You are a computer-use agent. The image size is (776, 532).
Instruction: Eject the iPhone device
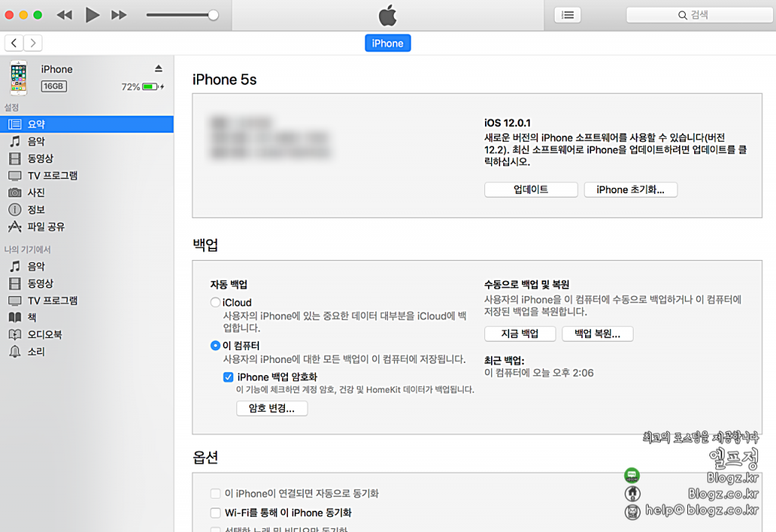[x=158, y=68]
